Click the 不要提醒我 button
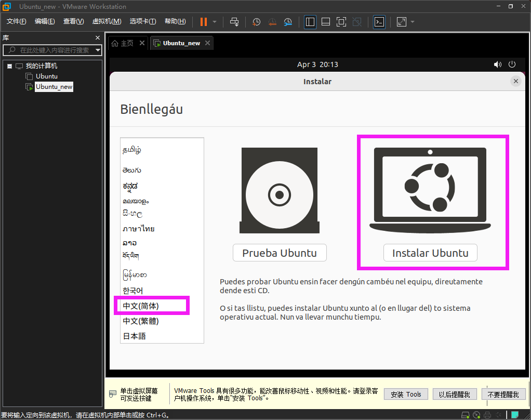531x420 pixels. click(x=503, y=394)
